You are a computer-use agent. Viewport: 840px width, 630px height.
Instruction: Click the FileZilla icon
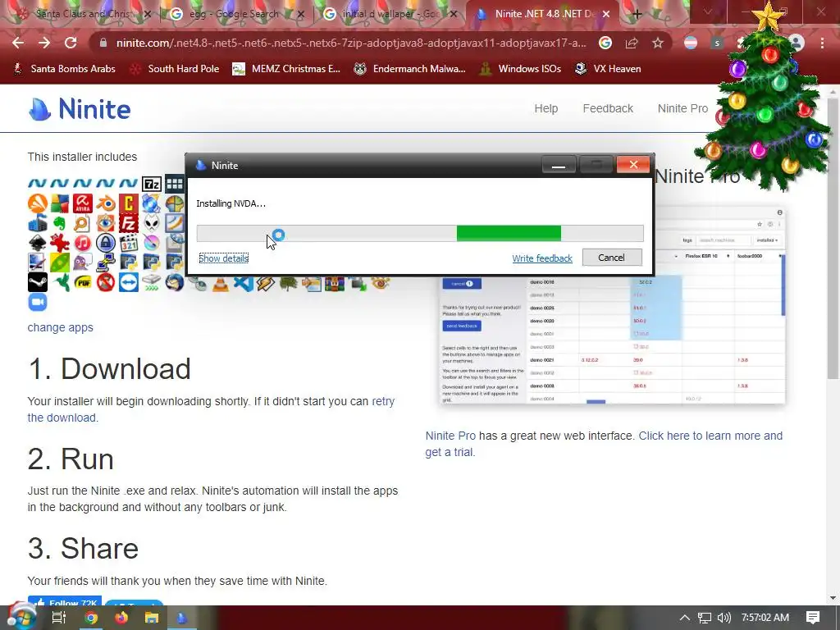(129, 223)
